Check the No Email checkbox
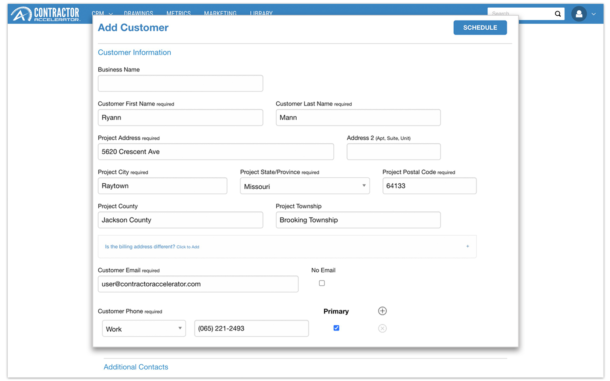Image resolution: width=610 pixels, height=381 pixels. (x=322, y=283)
